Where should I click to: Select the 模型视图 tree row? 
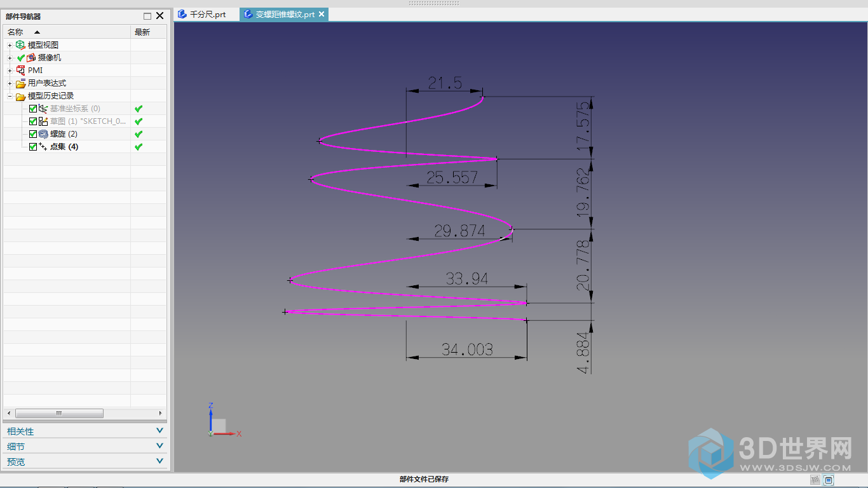pos(85,45)
